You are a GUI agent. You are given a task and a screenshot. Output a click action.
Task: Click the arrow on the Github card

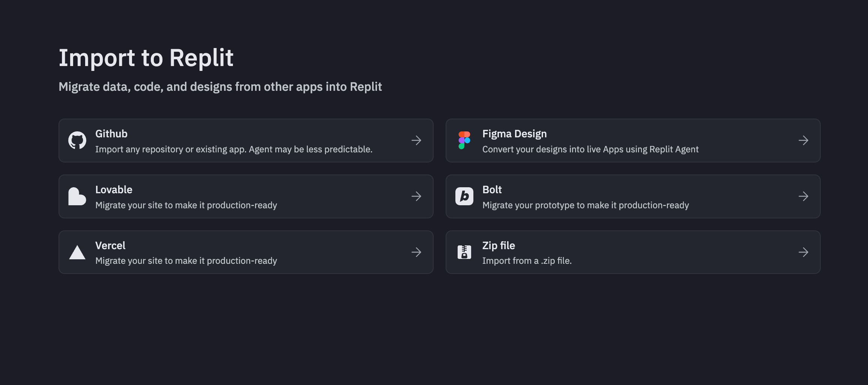(416, 140)
